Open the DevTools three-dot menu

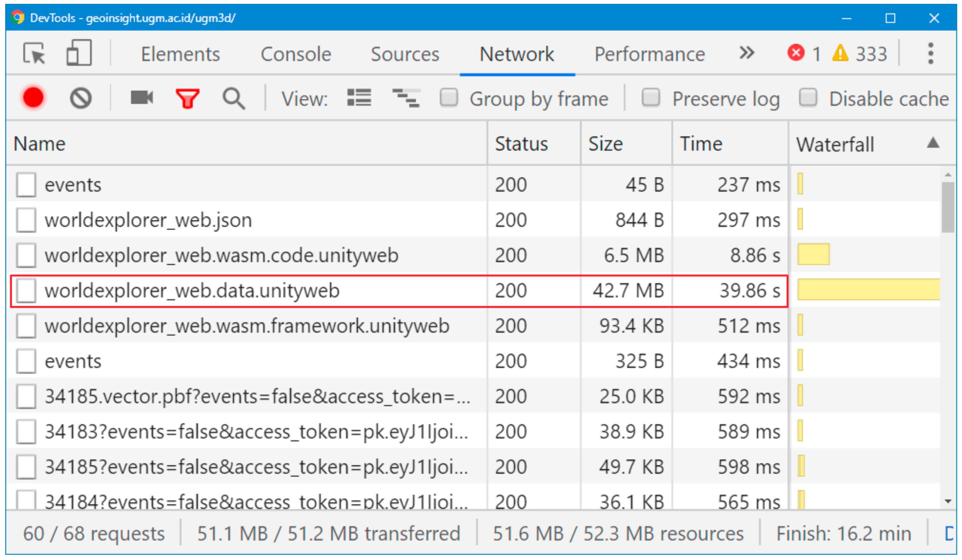[x=931, y=54]
